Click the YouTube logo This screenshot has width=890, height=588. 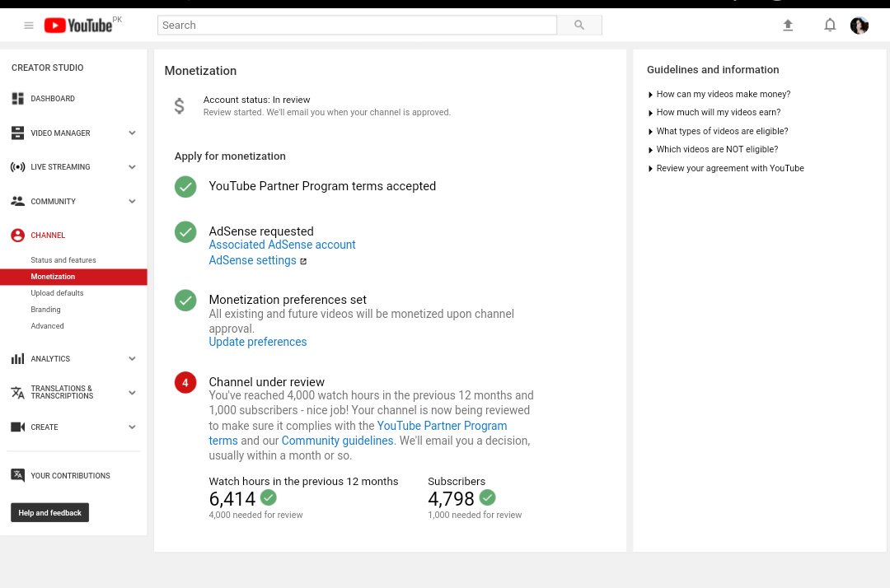(78, 26)
